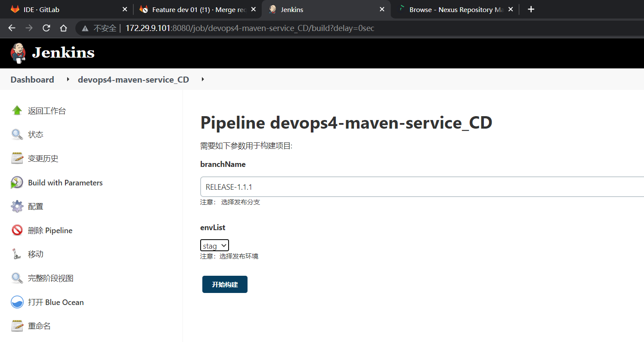Click the clock-play icon for Build with Parameters
Screen dimensions: 644x342
tap(17, 182)
